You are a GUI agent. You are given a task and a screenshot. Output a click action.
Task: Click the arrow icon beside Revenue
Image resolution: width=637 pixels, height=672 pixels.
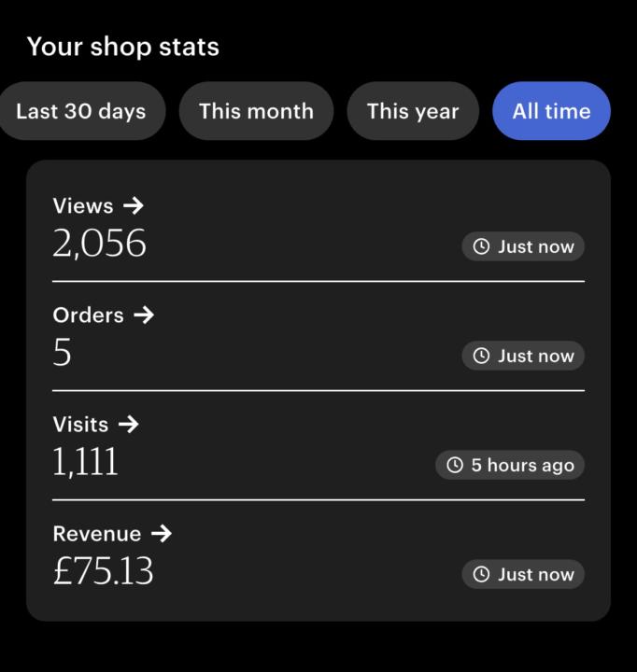click(162, 533)
